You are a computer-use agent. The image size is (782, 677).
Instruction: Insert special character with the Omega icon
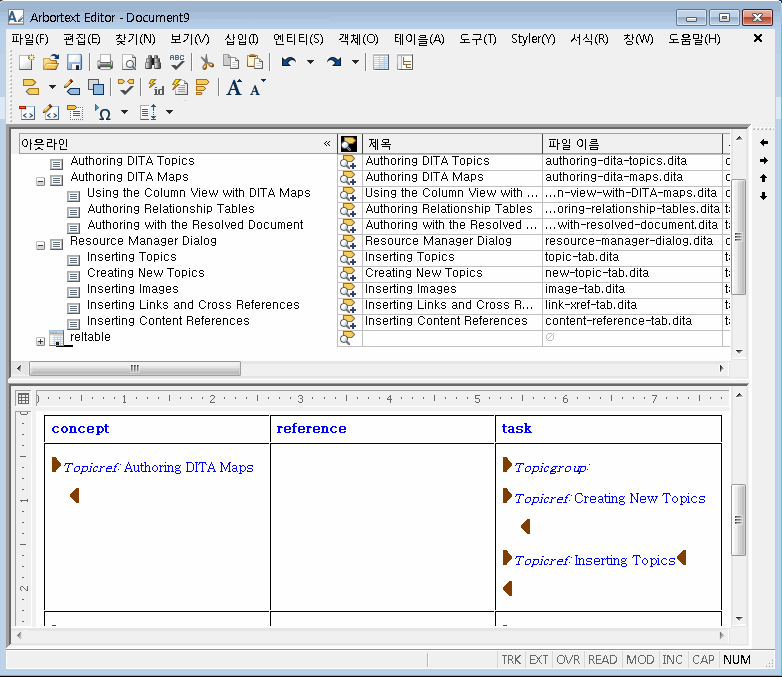point(103,113)
